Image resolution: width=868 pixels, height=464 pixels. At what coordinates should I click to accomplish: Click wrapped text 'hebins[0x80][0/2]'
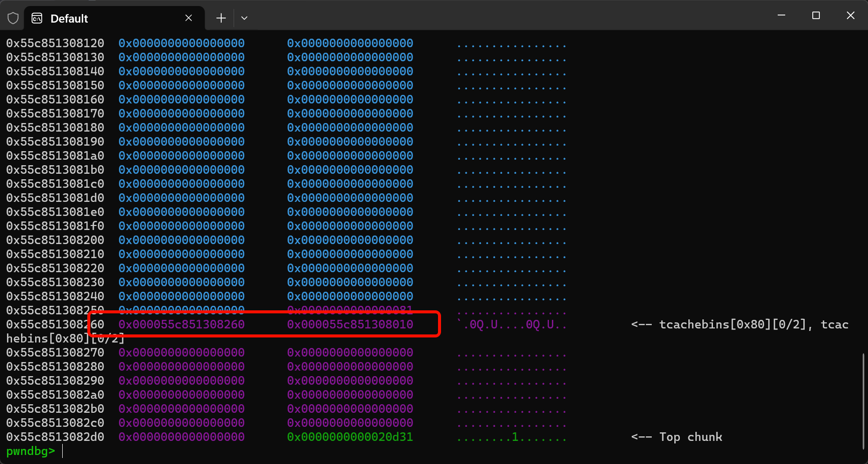65,338
